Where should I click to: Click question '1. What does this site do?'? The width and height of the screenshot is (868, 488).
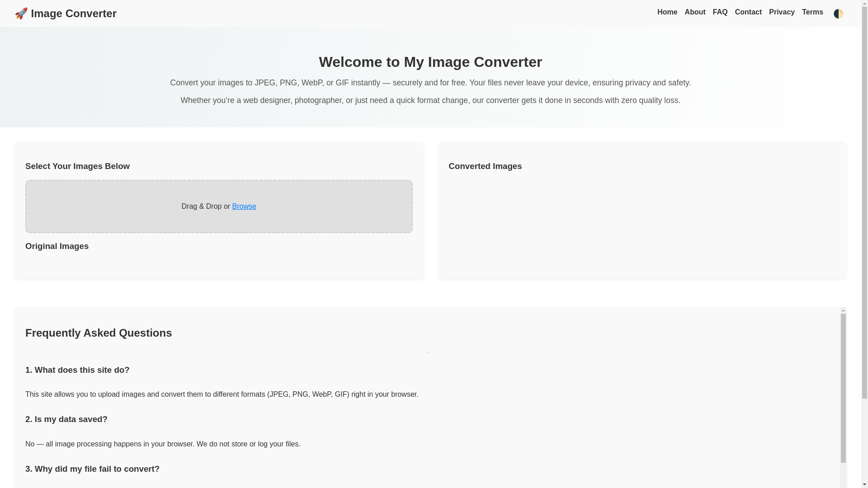click(77, 370)
